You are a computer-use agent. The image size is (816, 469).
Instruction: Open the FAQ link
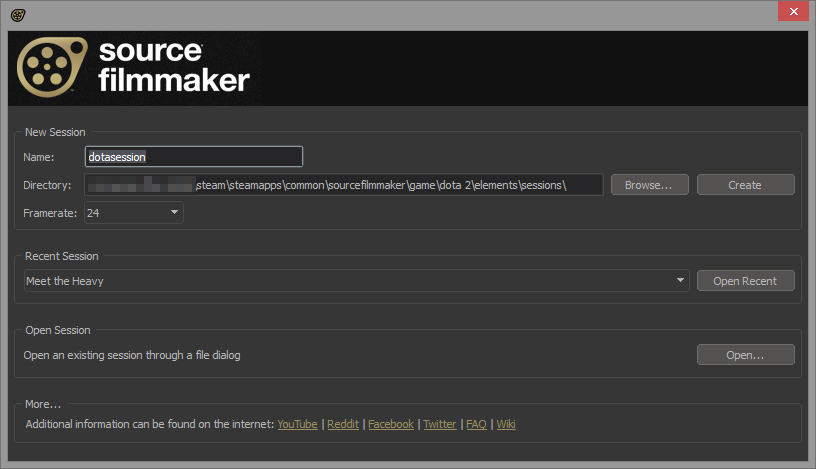476,424
